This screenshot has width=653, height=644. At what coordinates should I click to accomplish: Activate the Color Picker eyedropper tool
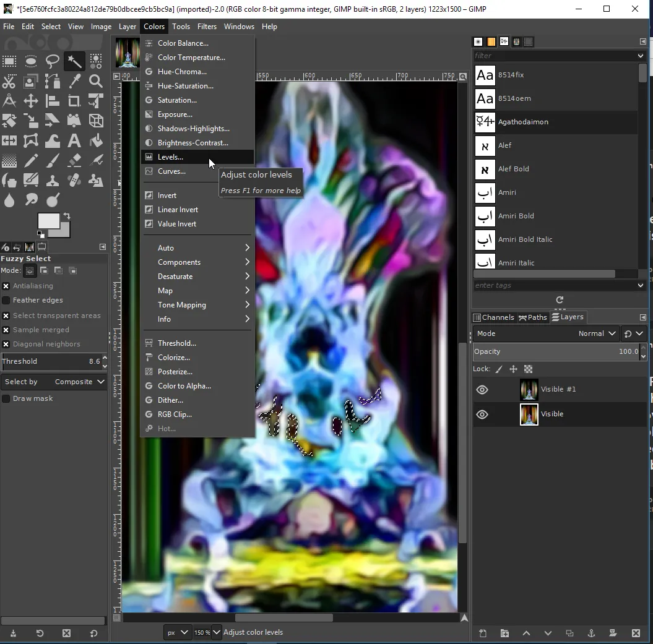coord(74,81)
